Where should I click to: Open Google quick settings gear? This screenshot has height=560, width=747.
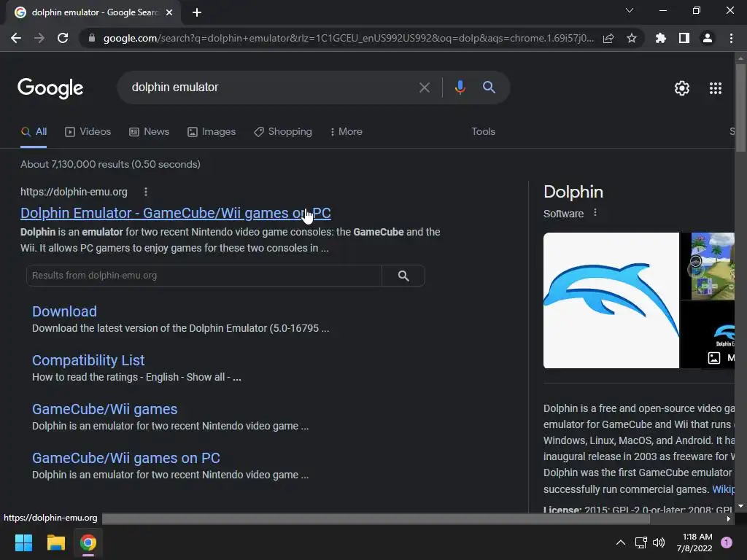(x=682, y=88)
